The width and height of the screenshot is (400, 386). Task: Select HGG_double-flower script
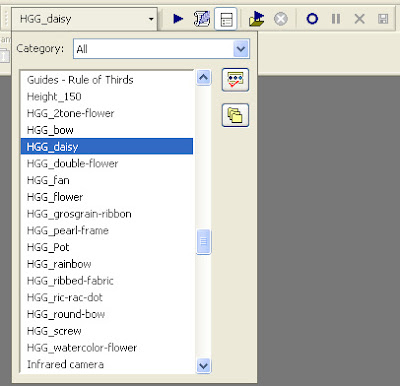(x=107, y=163)
